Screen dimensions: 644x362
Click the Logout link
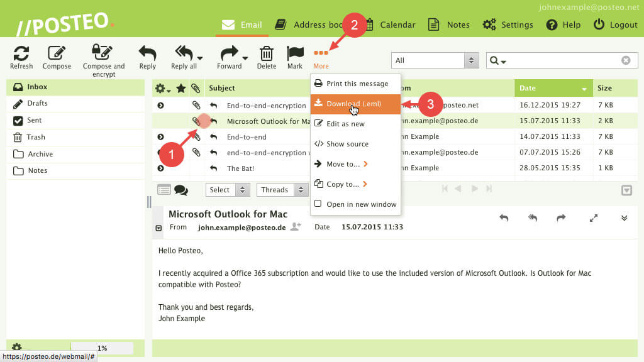click(615, 25)
